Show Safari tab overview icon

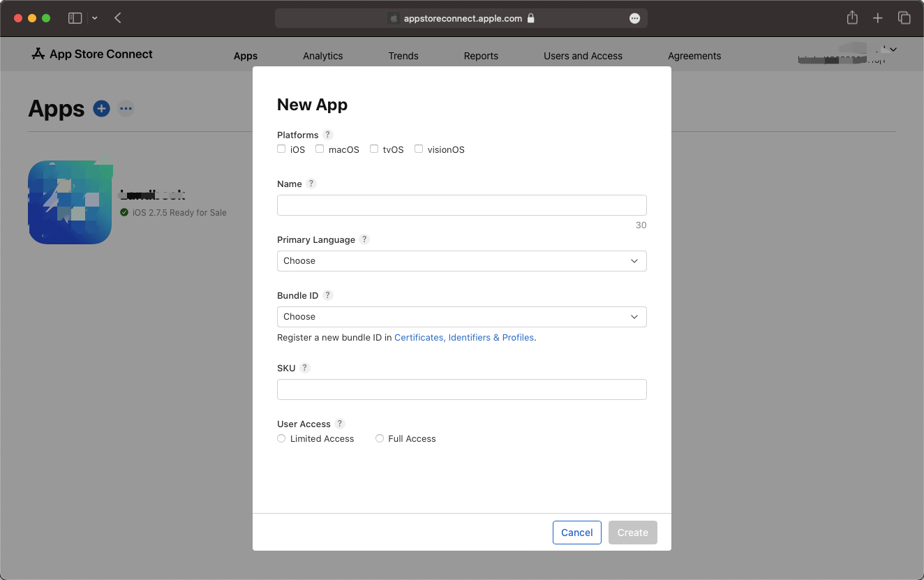click(x=904, y=18)
